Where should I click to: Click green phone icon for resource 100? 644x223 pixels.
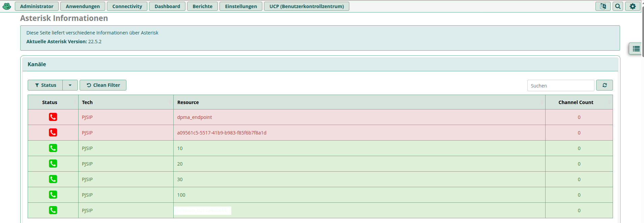pos(53,195)
